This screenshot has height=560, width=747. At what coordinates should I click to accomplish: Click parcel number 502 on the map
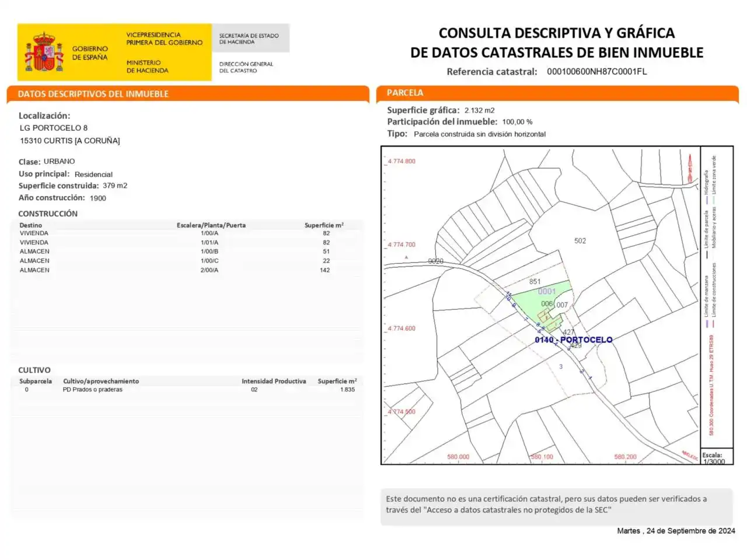pyautogui.click(x=580, y=241)
